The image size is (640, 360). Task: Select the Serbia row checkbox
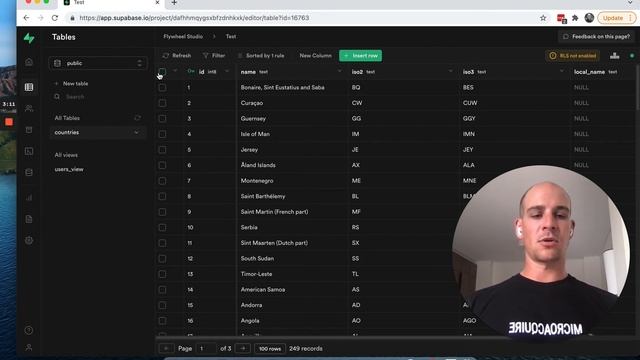pos(162,227)
